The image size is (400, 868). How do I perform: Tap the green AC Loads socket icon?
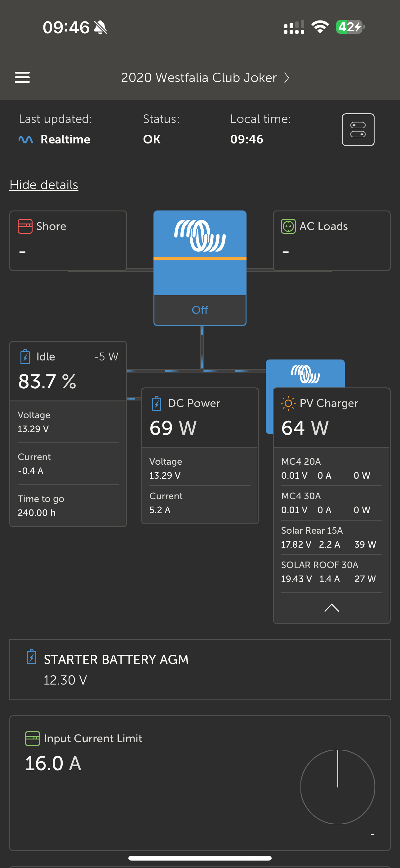tap(288, 226)
